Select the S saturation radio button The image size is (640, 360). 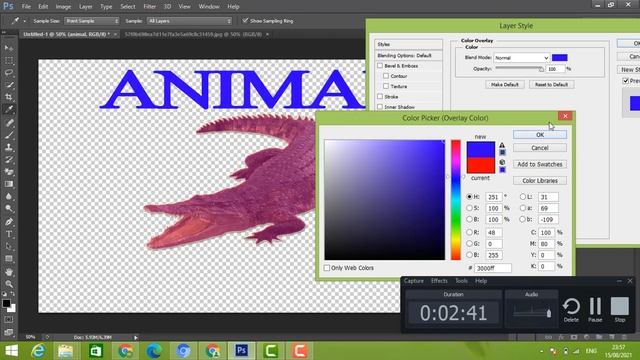pyautogui.click(x=469, y=208)
